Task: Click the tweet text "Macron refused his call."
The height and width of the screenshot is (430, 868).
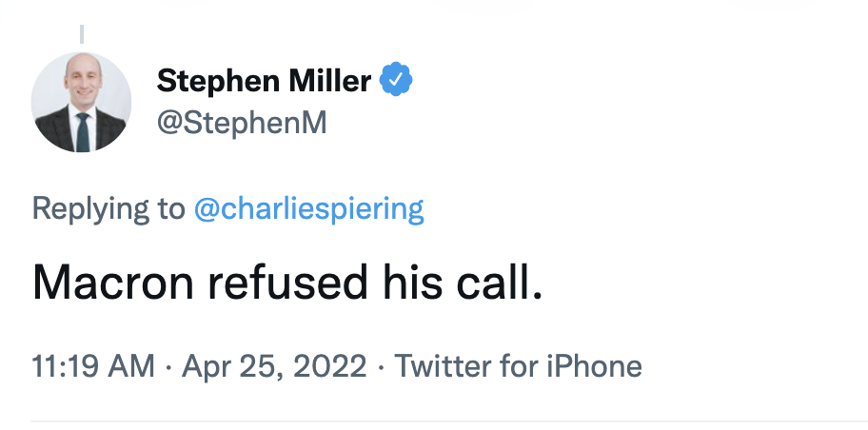Action: tap(287, 283)
